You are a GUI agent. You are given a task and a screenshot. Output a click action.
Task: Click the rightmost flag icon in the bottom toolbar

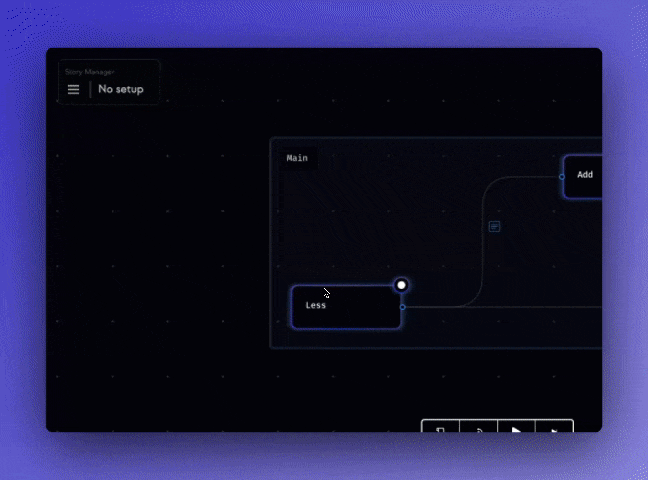[x=554, y=428]
